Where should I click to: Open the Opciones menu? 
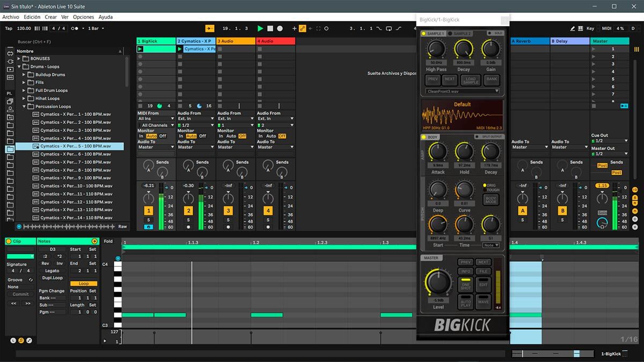coord(84,17)
